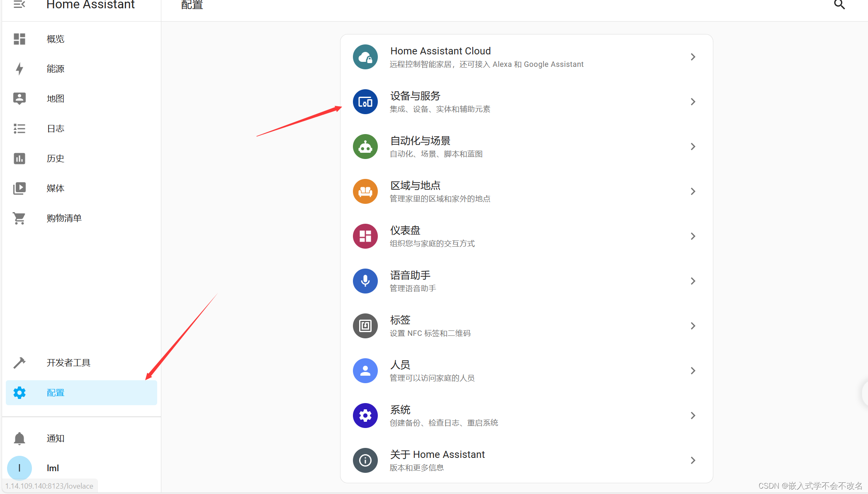
Task: Open the 能源 (Energy) sidebar icon
Action: click(19, 68)
